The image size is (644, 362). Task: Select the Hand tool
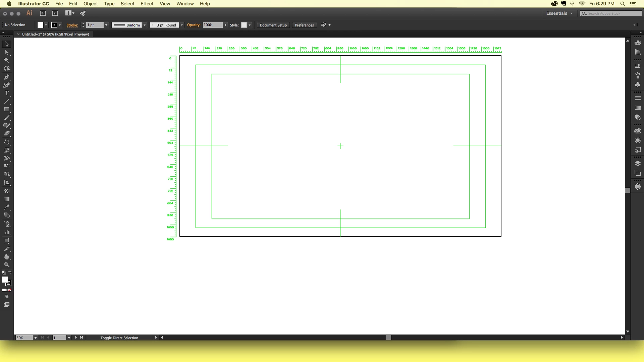coord(6,257)
